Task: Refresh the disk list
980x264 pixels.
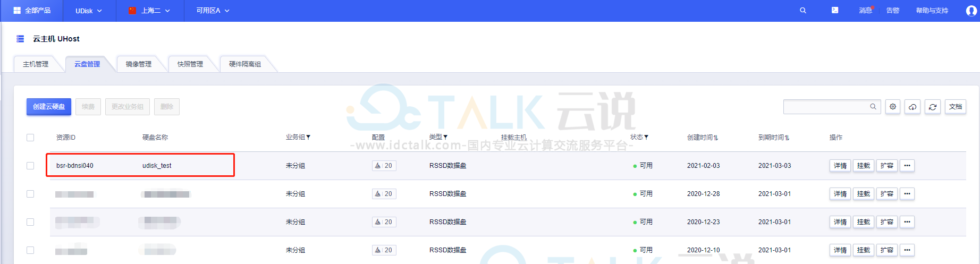Action: pyautogui.click(x=933, y=107)
